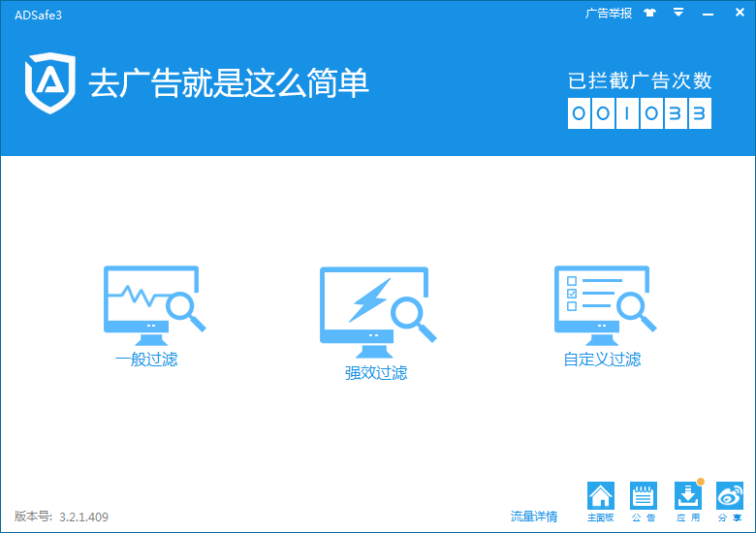Image resolution: width=756 pixels, height=533 pixels.
Task: Click the 已拦截广告次数 heading text
Action: click(640, 80)
